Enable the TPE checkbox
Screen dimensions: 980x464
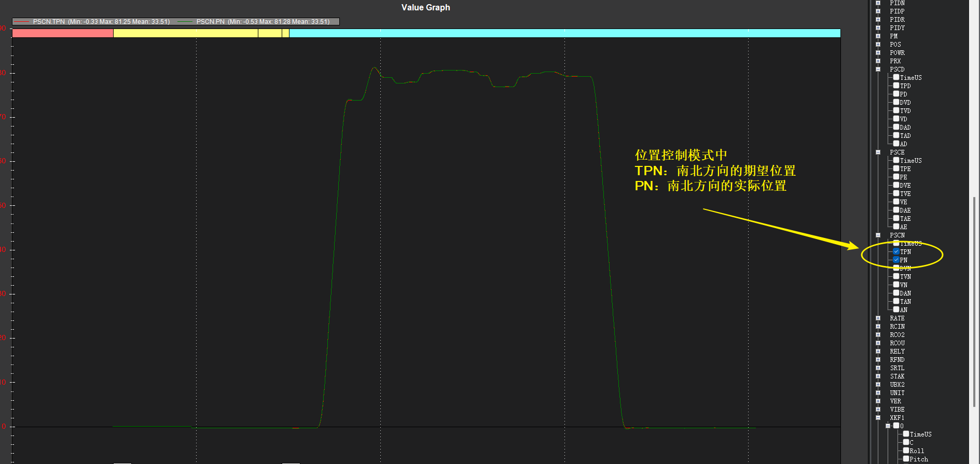896,168
